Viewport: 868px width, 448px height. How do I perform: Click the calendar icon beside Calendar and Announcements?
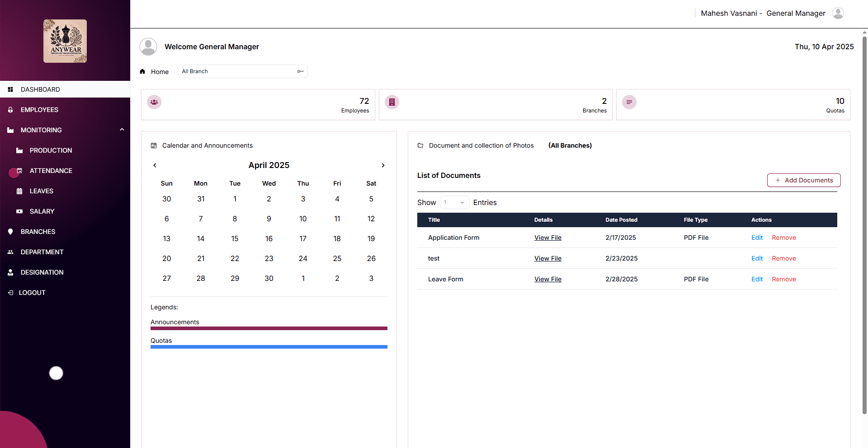point(154,145)
